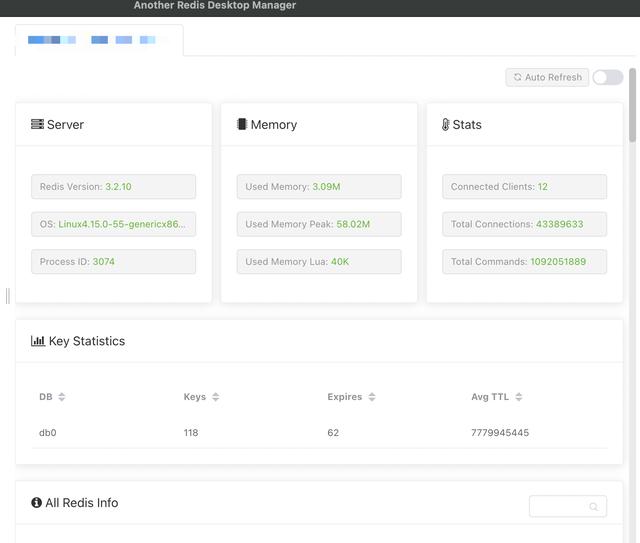Click the Server card stack icon
Viewport: 640px width, 543px height.
coord(38,124)
